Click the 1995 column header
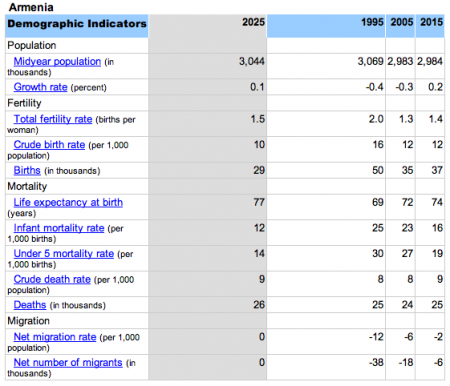The image size is (450, 386). point(372,22)
